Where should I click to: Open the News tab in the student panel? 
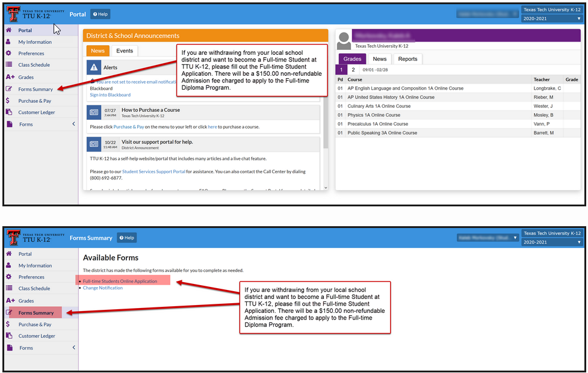[x=380, y=59]
